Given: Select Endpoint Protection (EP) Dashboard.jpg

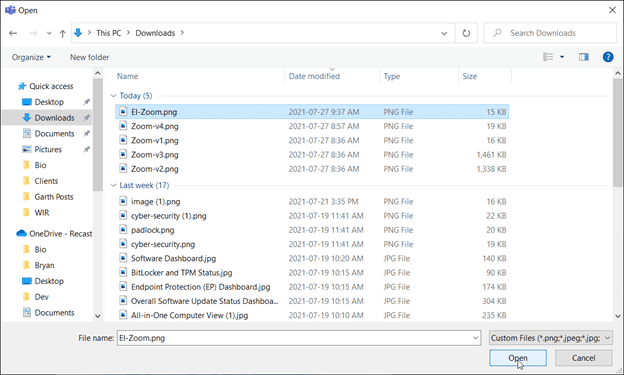Looking at the screenshot, I should click(201, 287).
